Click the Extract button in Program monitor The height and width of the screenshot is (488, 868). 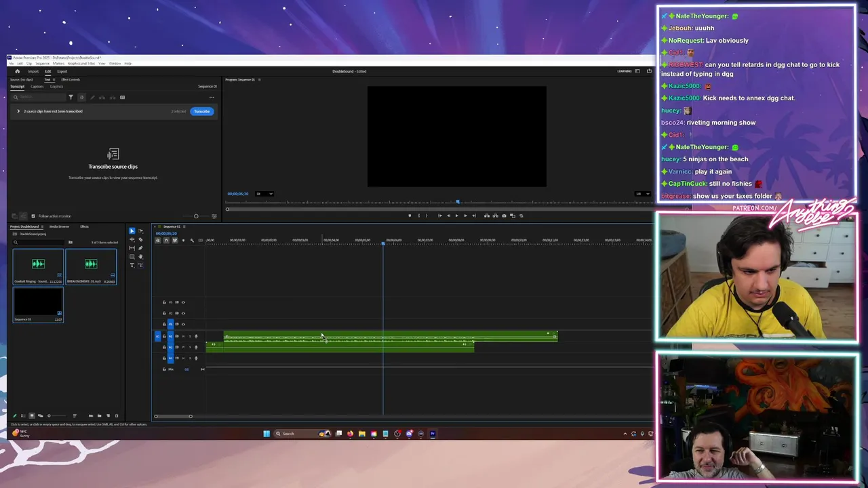495,216
